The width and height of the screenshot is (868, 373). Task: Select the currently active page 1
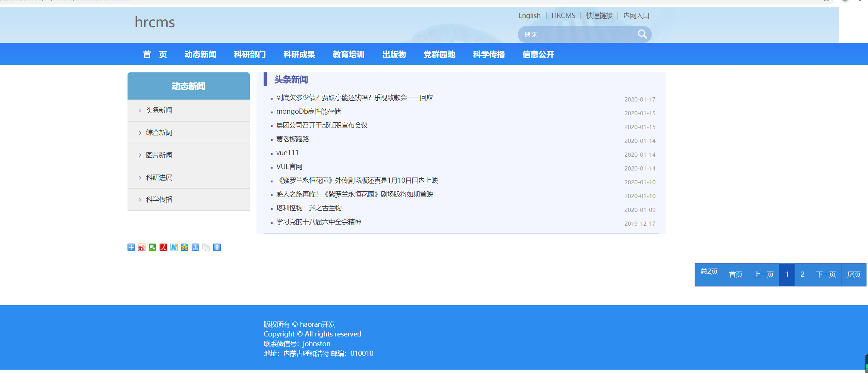pos(787,275)
